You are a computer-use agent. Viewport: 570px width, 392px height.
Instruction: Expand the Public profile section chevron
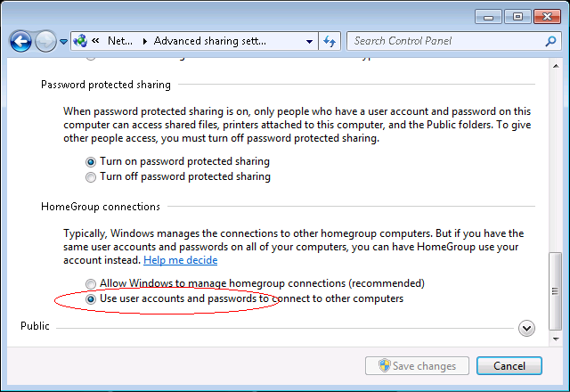(x=526, y=328)
